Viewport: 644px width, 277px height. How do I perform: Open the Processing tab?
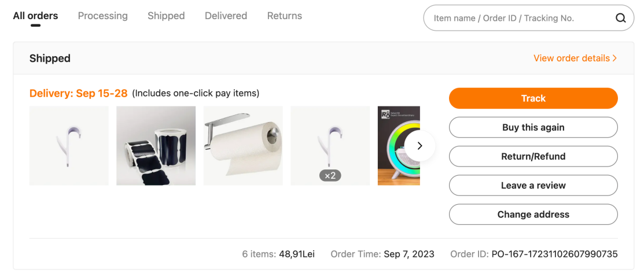pos(102,16)
